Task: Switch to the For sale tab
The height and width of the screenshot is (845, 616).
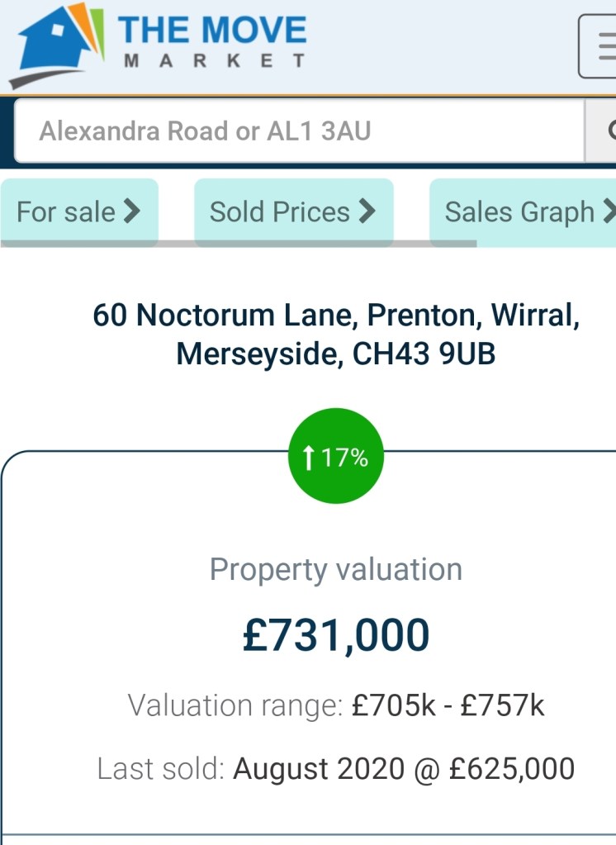Action: (66, 212)
